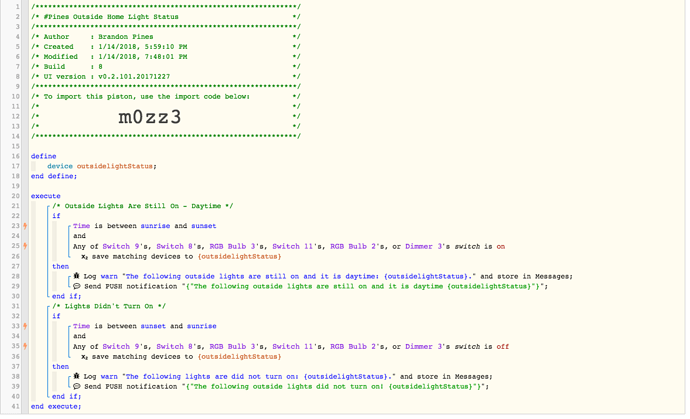Viewport: 690px width, 419px height.
Task: Click 'warn' log level on line 28
Action: 109,276
